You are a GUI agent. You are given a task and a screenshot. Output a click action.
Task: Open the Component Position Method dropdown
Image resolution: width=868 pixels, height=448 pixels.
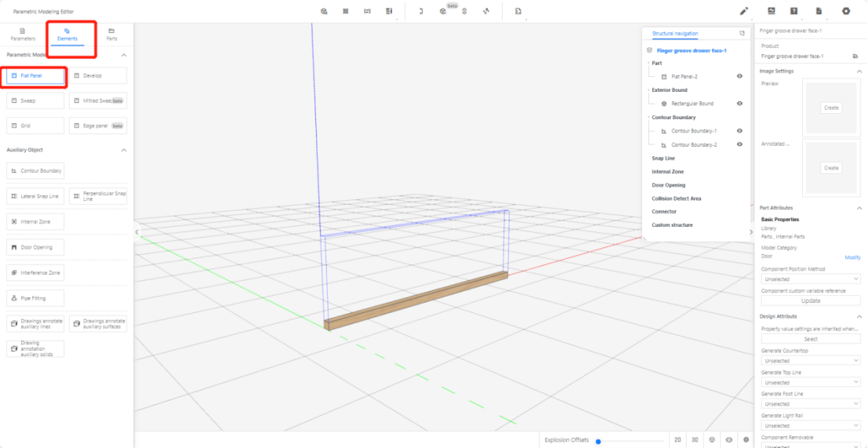pos(811,279)
